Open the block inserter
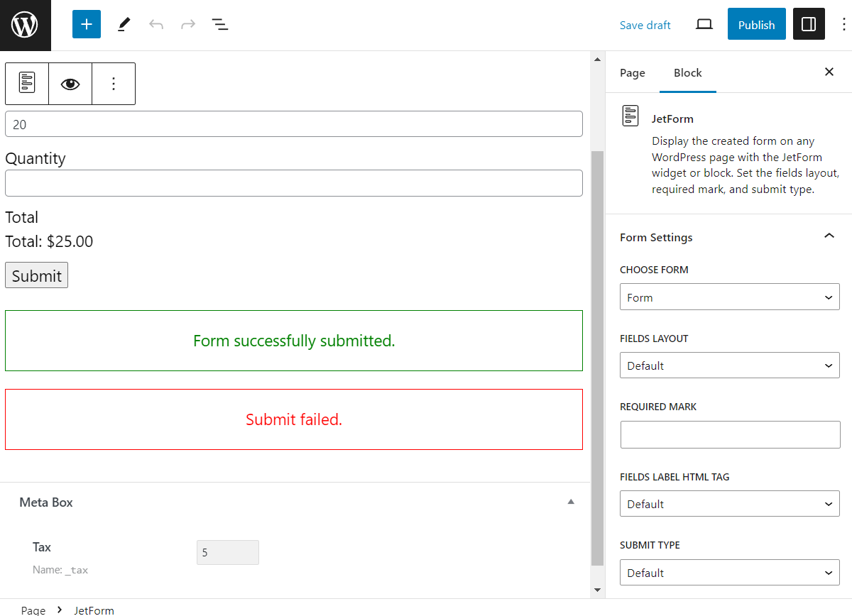The width and height of the screenshot is (852, 616). click(x=86, y=24)
